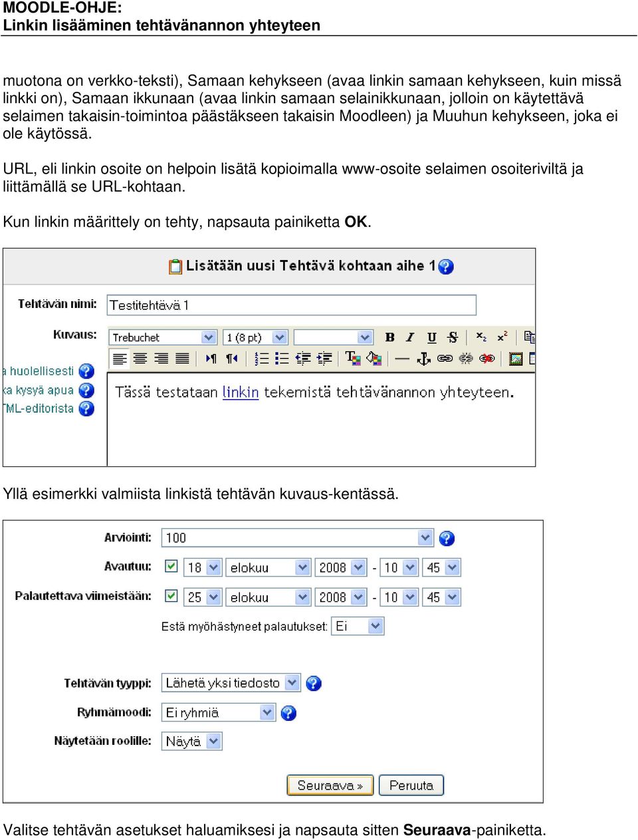Open the Palautettava month dropdown elokuu
The height and width of the screenshot is (840, 638).
coord(268,597)
